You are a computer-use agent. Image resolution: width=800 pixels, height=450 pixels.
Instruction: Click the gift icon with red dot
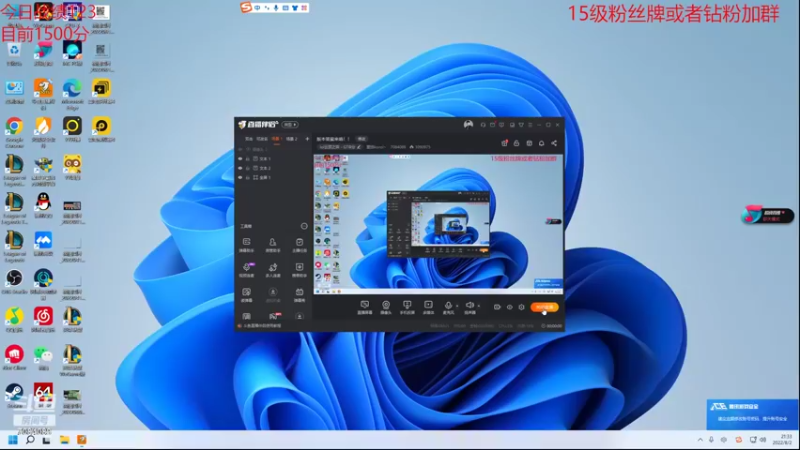(504, 143)
